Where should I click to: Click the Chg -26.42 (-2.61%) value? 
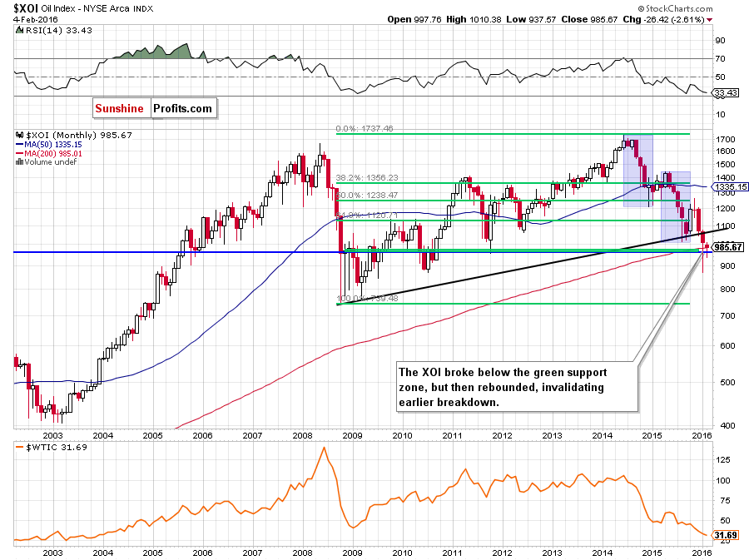pyautogui.click(x=663, y=20)
